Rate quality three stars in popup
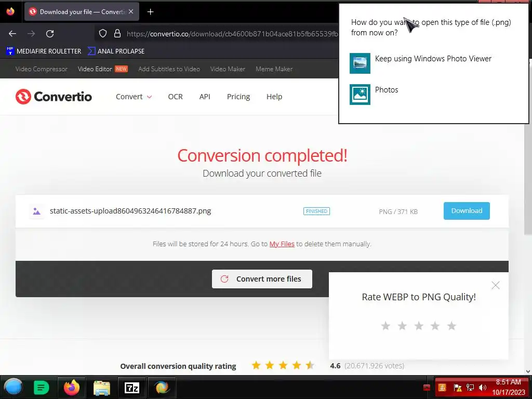 419,326
